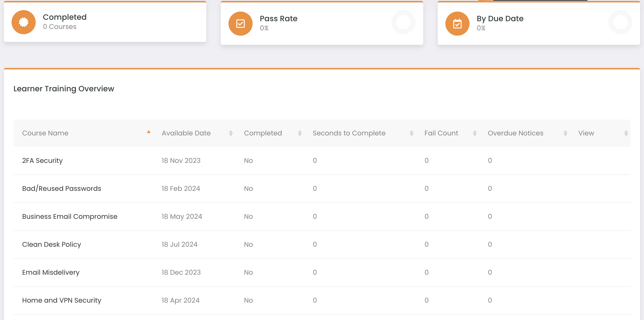The height and width of the screenshot is (320, 644).
Task: Select the 2FA Security course row
Action: tap(322, 160)
